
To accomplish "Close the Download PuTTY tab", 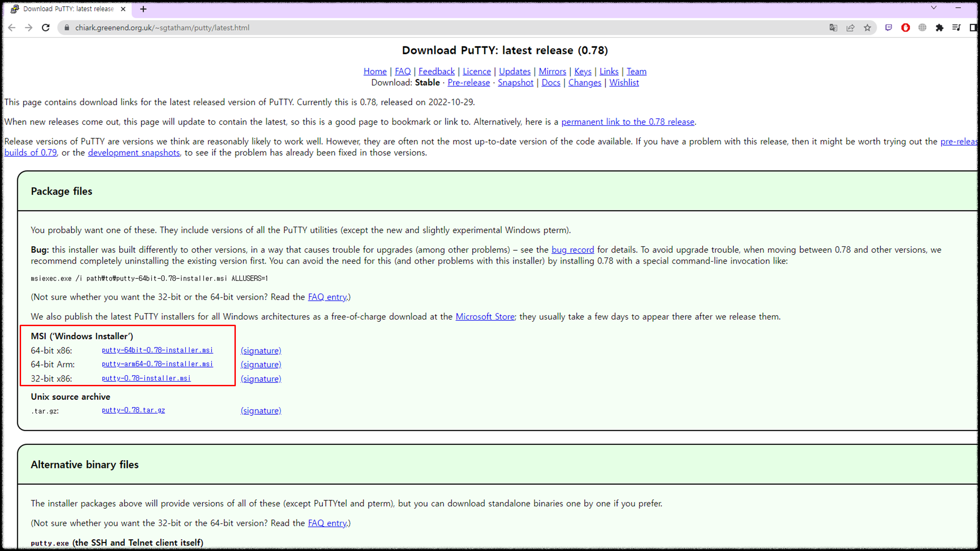I will (x=123, y=9).
